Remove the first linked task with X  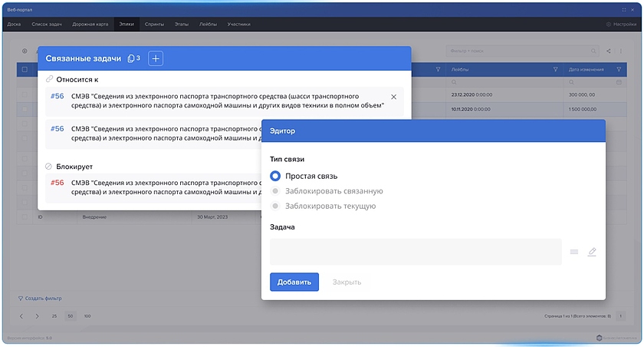coord(393,97)
